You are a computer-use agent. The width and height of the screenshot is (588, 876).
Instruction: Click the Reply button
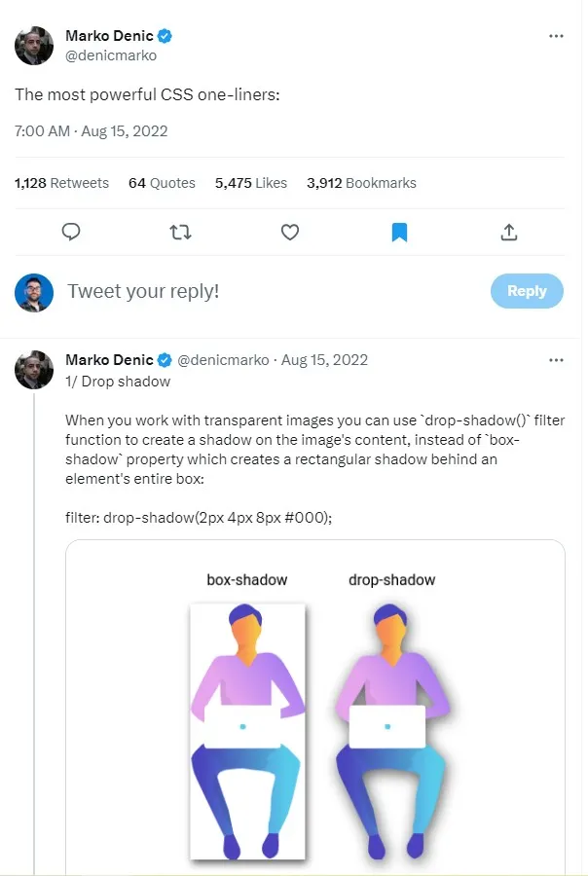pyautogui.click(x=527, y=290)
